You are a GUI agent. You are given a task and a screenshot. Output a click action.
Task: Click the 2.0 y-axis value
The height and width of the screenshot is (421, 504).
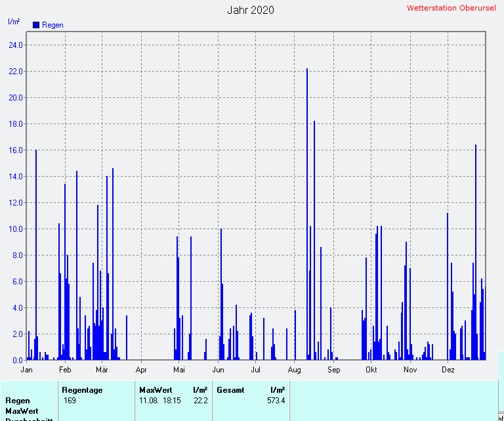click(x=17, y=334)
